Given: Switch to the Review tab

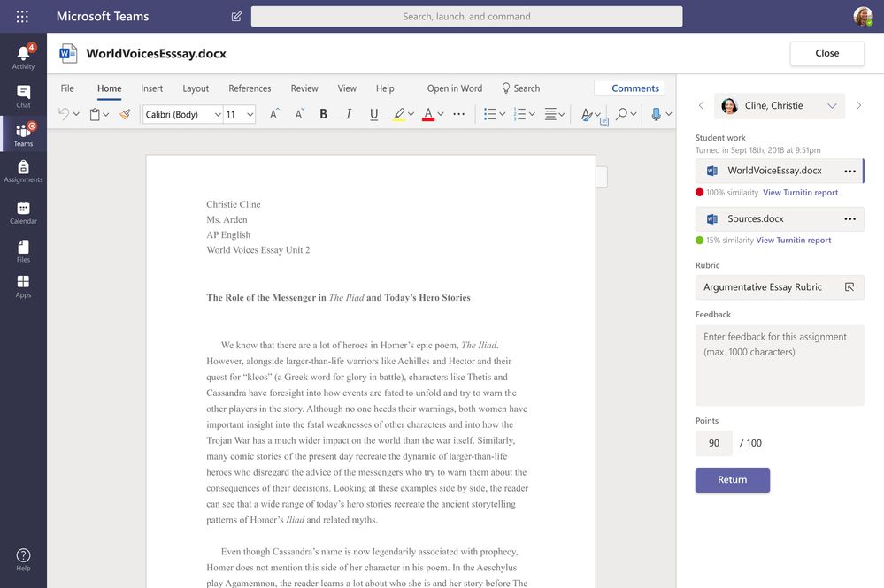Looking at the screenshot, I should tap(304, 88).
